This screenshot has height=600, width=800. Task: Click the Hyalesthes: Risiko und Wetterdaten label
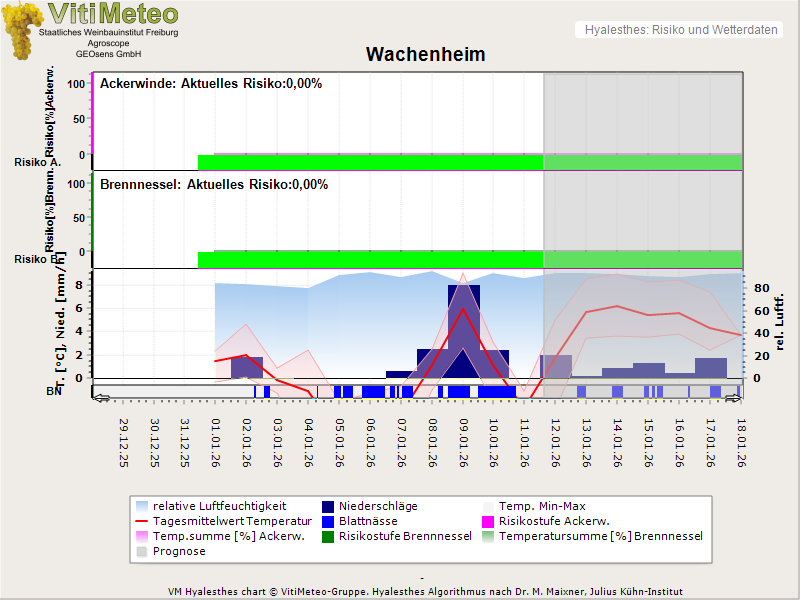click(680, 30)
